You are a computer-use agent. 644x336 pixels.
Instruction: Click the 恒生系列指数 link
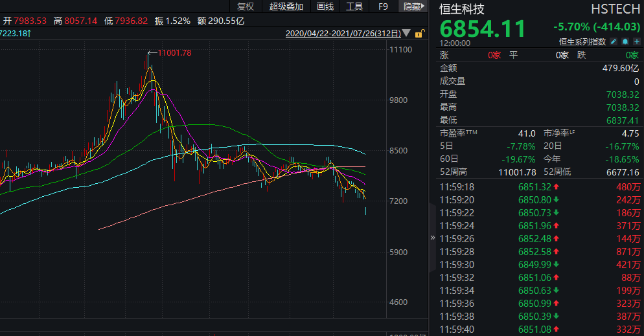click(582, 41)
